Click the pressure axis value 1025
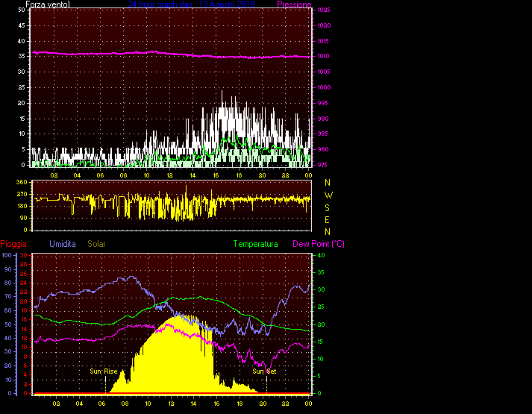This screenshot has width=532, height=414. [x=324, y=10]
